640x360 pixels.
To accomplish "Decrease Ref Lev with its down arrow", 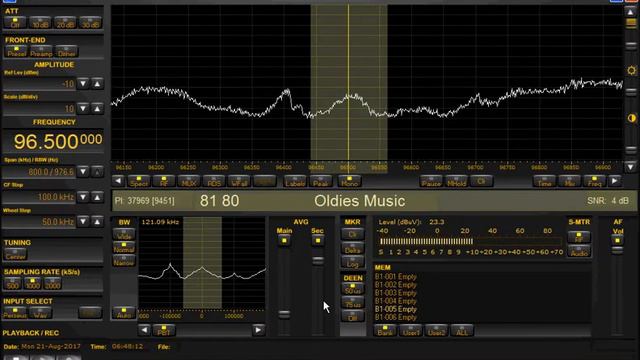I will coord(83,84).
